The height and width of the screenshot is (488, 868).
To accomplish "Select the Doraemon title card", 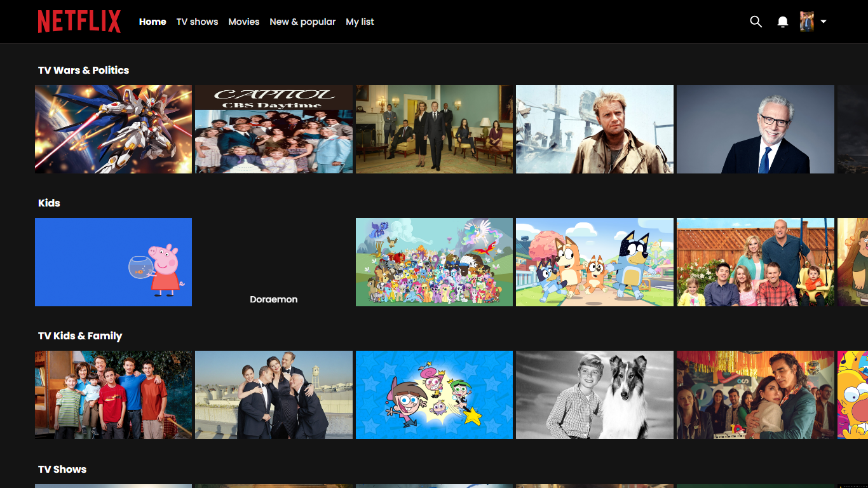I will [x=274, y=262].
